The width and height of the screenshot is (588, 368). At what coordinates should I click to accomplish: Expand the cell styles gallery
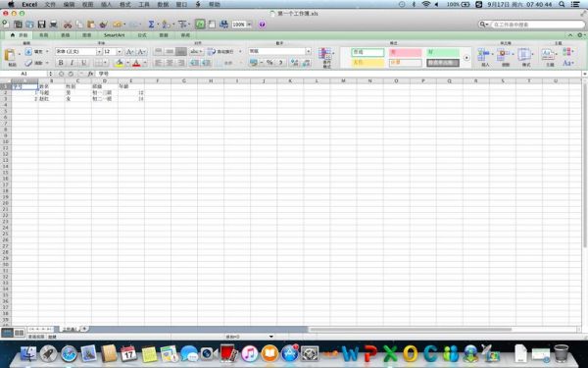[x=466, y=58]
